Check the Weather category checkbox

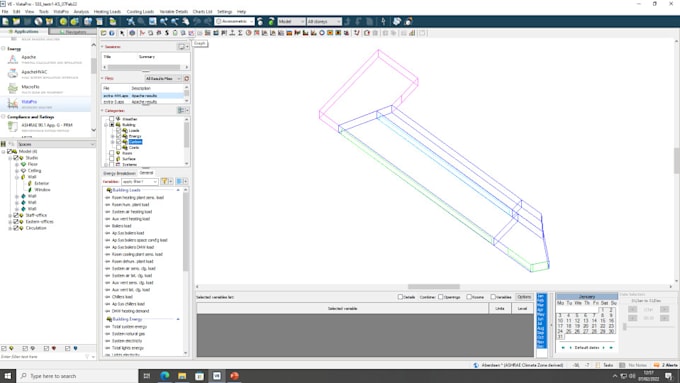coord(111,119)
